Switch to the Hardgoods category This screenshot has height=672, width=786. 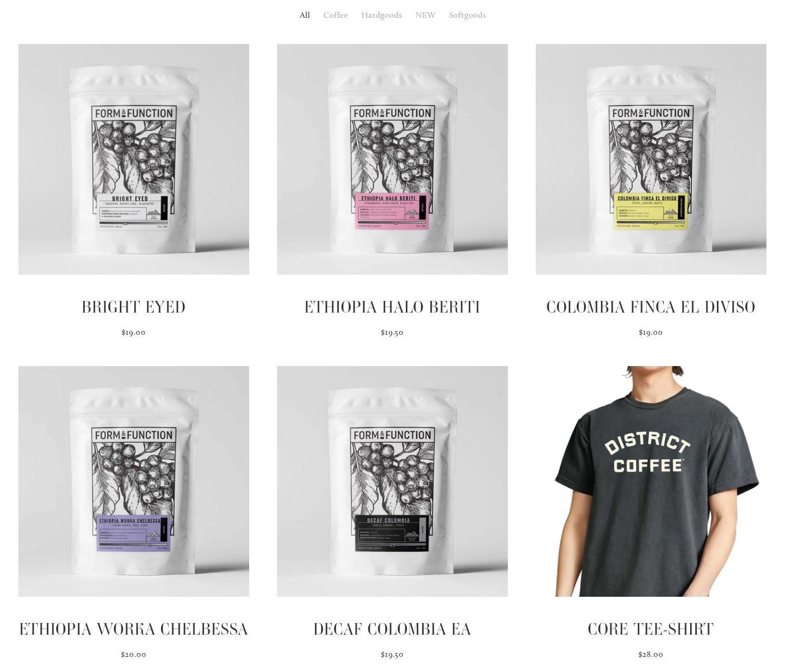click(381, 15)
